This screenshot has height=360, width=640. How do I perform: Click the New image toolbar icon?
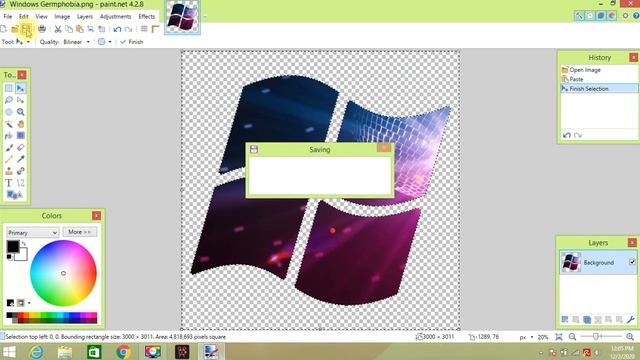click(x=4, y=29)
